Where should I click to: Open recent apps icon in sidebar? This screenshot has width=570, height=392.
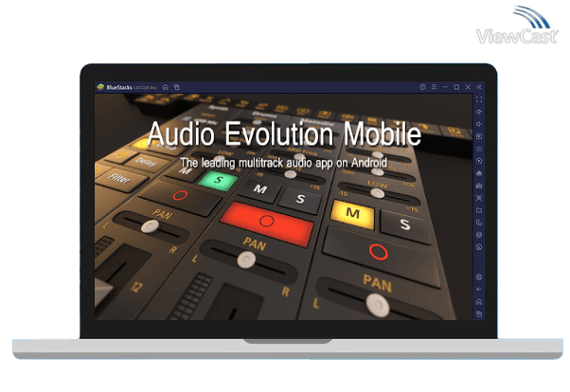(x=479, y=314)
